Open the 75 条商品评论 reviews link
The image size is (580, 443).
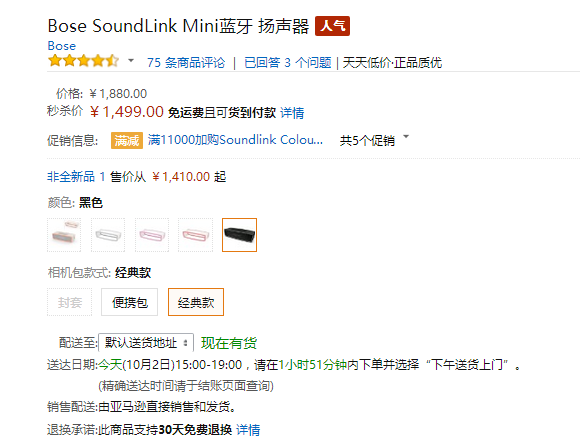click(186, 62)
